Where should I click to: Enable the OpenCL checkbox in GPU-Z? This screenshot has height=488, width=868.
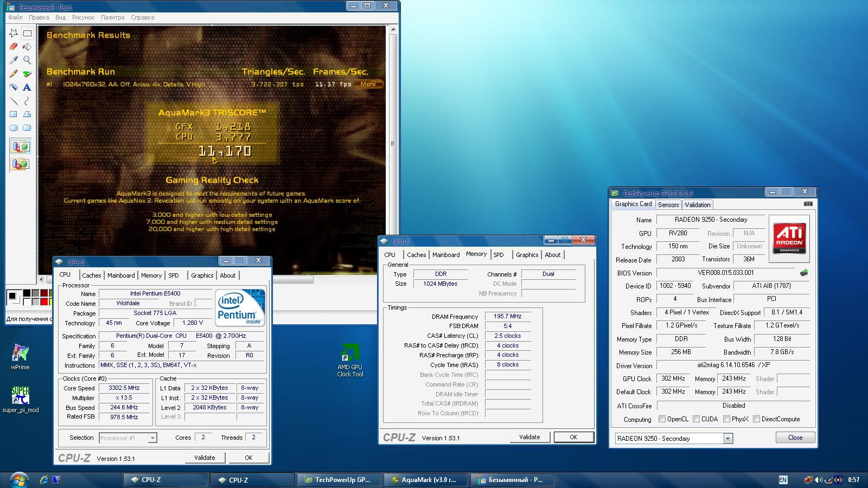pyautogui.click(x=662, y=419)
